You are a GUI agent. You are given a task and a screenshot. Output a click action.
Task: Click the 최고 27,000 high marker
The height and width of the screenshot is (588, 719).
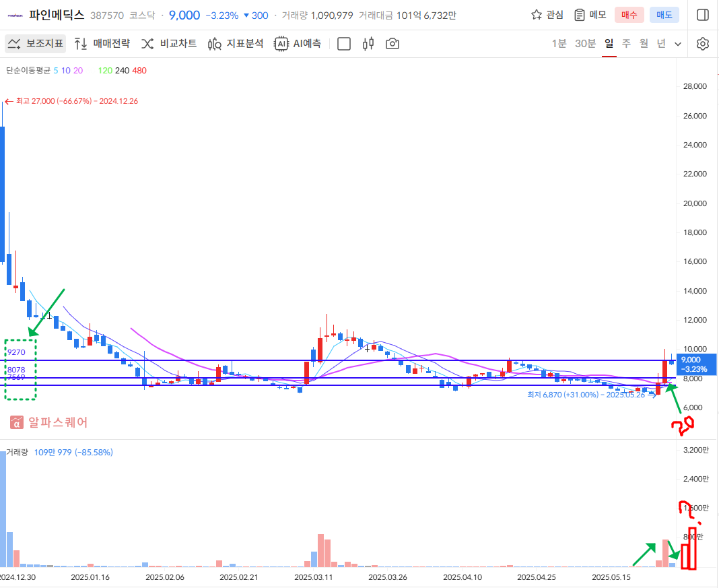pyautogui.click(x=71, y=101)
